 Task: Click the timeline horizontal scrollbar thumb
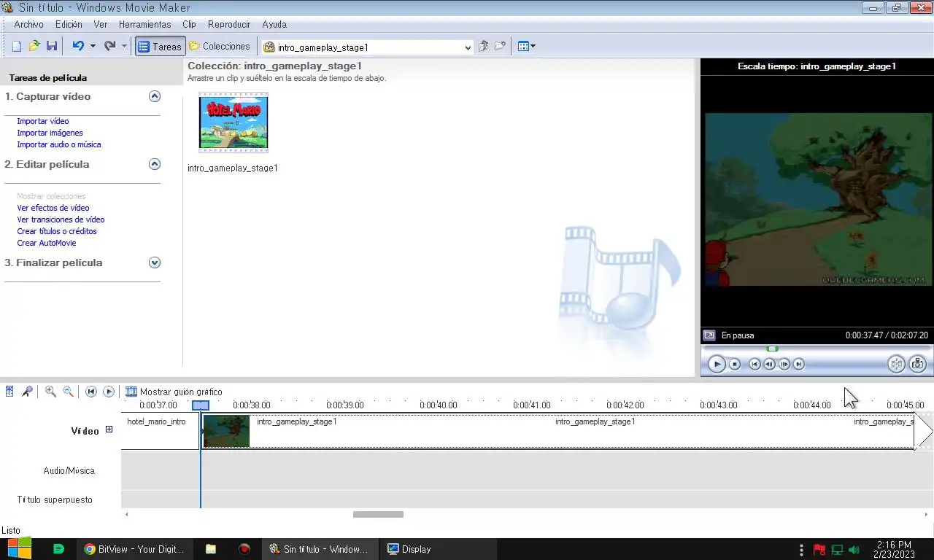point(378,514)
